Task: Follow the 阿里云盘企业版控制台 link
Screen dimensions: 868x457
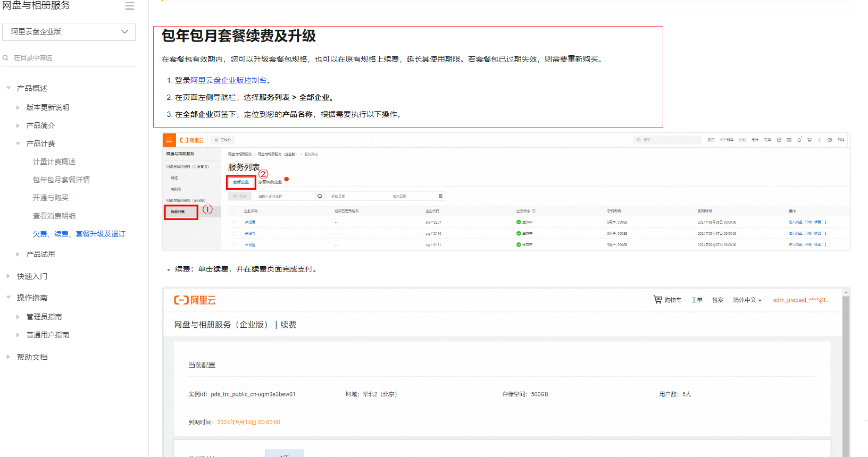Action: [229, 80]
